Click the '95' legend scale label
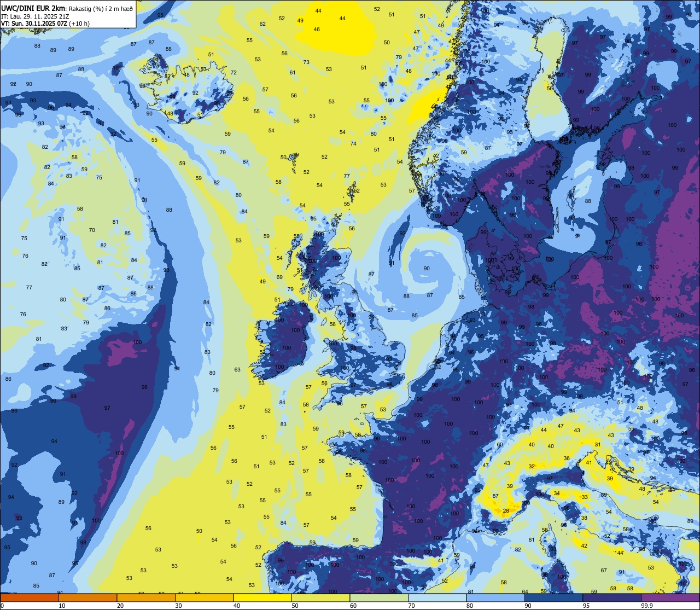 coord(586,606)
